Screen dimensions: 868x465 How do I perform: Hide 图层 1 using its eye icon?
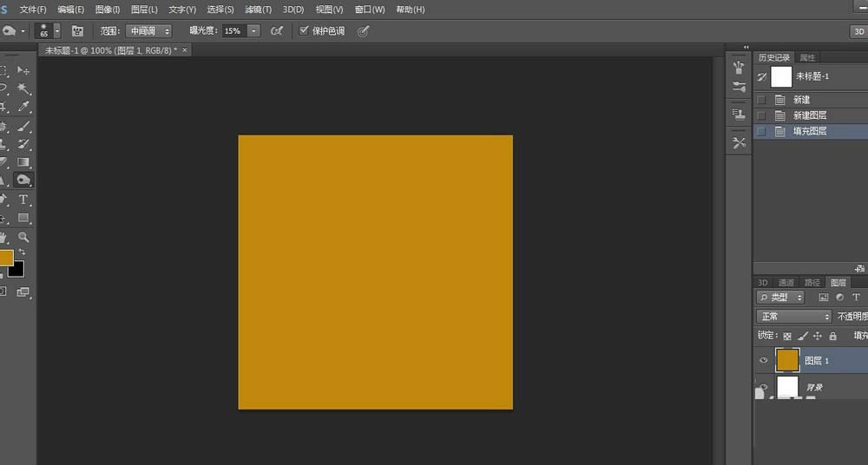point(764,360)
